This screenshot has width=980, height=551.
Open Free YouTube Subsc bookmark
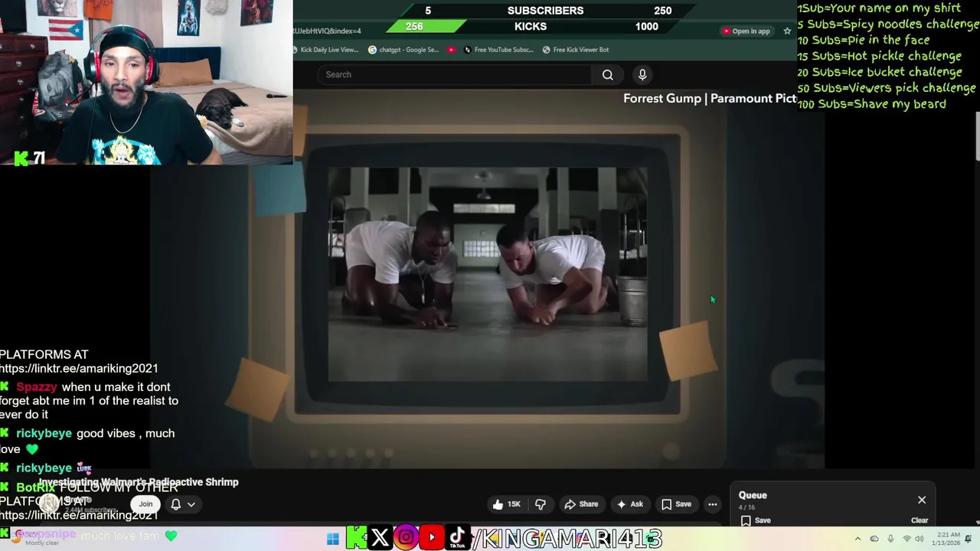click(x=498, y=50)
